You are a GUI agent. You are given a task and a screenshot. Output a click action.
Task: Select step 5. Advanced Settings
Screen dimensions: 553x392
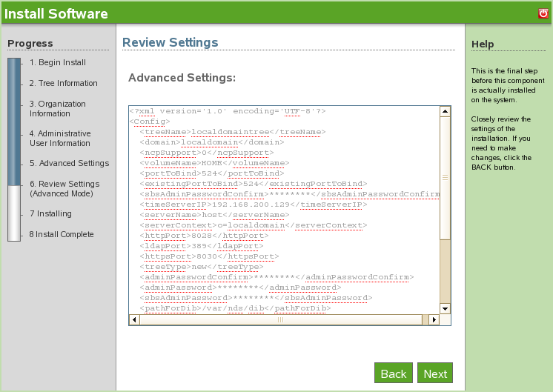tap(69, 163)
